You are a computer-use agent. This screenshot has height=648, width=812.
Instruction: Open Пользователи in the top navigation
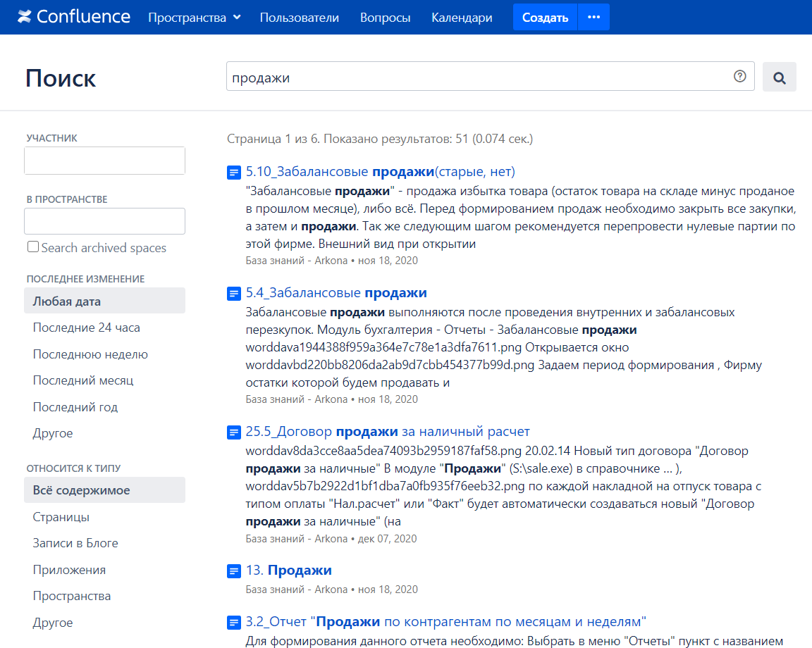300,18
